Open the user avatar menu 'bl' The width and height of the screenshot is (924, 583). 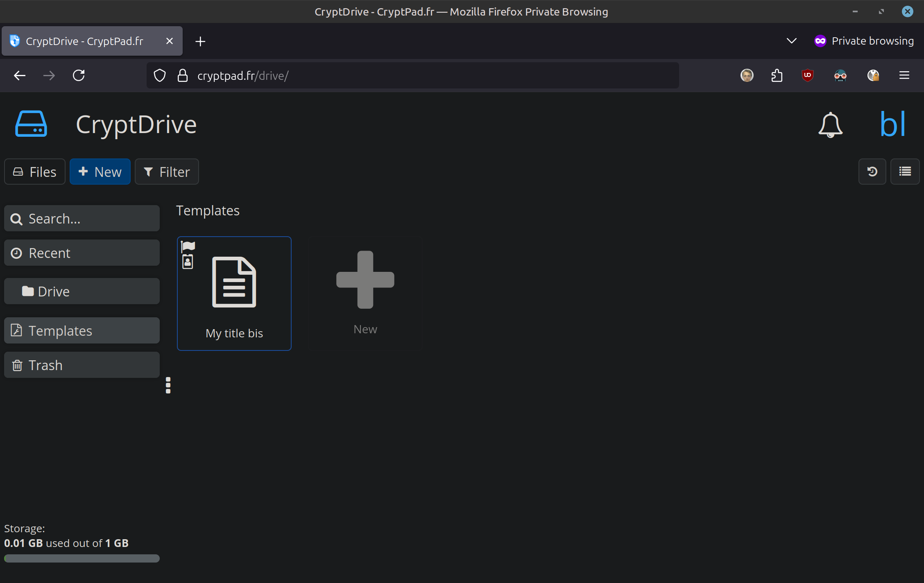pyautogui.click(x=892, y=124)
